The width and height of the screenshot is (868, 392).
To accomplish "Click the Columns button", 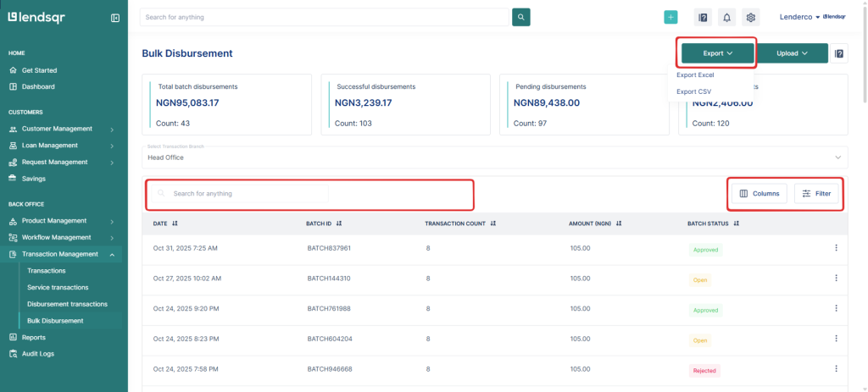I will pyautogui.click(x=759, y=194).
